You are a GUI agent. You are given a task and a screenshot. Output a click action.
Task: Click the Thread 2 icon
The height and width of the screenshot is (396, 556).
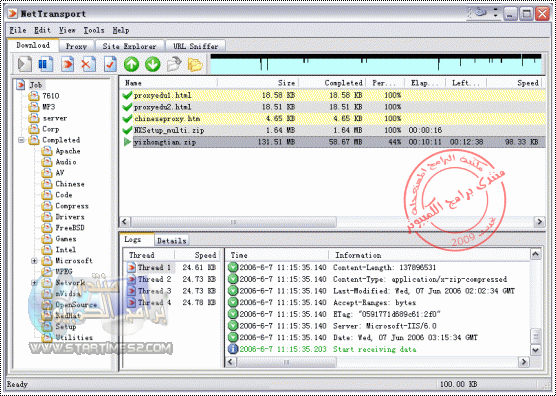coord(132,279)
